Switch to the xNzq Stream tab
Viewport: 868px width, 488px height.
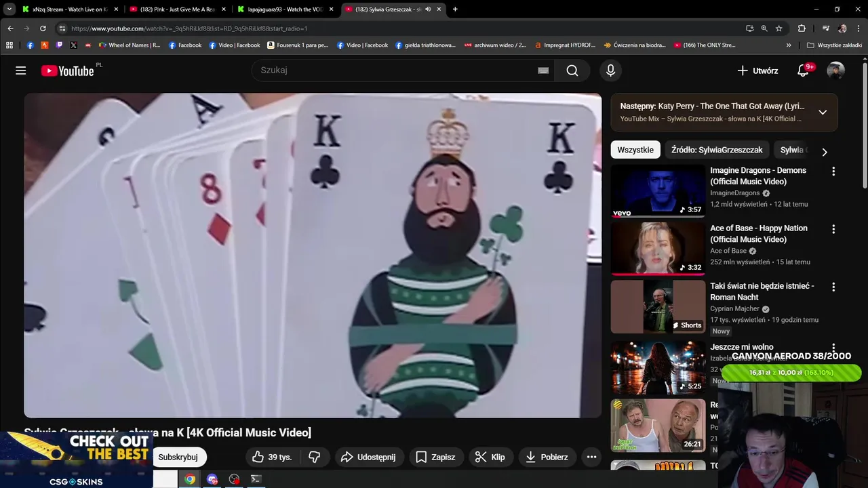70,9
